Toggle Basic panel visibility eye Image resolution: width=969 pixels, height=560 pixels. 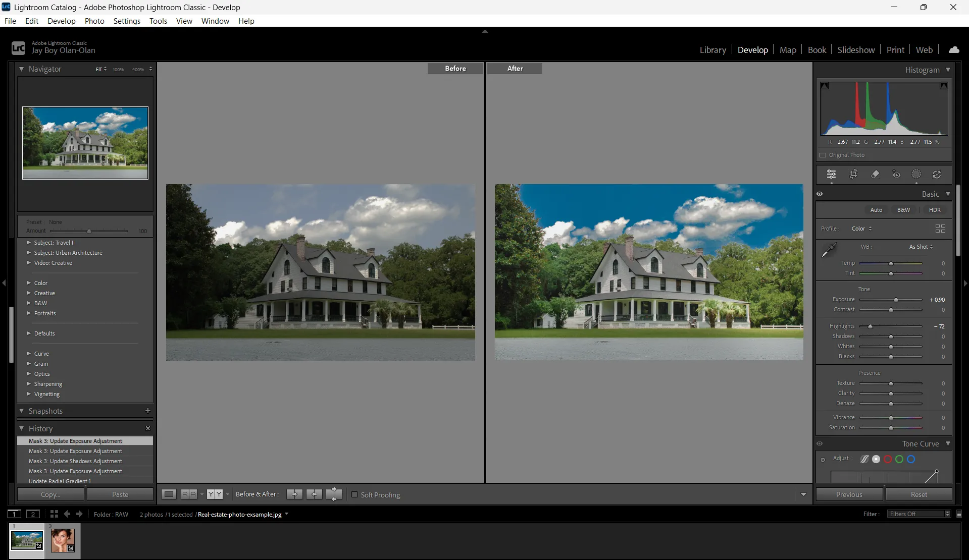point(820,194)
